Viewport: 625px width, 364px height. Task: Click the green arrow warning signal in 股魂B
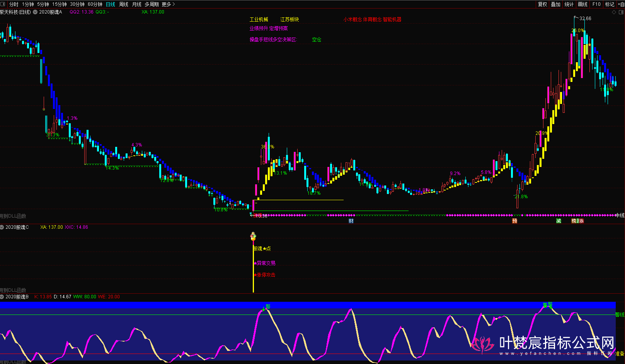[x=264, y=309]
